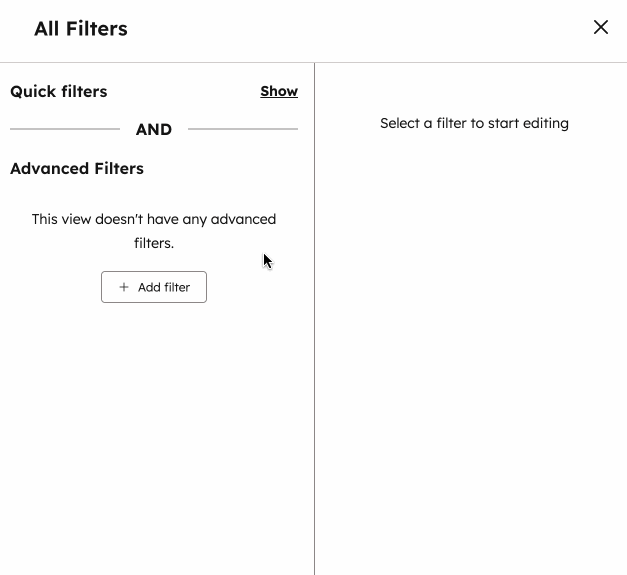Click the All Filters title

[81, 29]
